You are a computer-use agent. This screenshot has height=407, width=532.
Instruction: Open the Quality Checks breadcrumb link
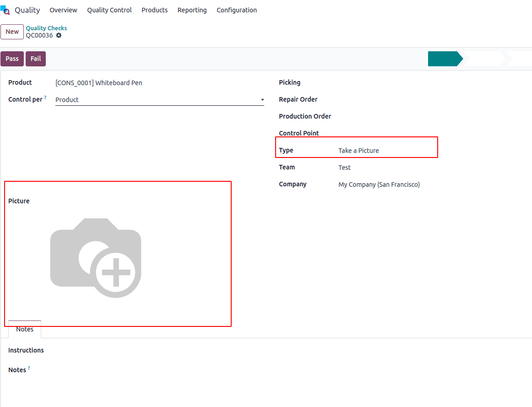coord(46,28)
